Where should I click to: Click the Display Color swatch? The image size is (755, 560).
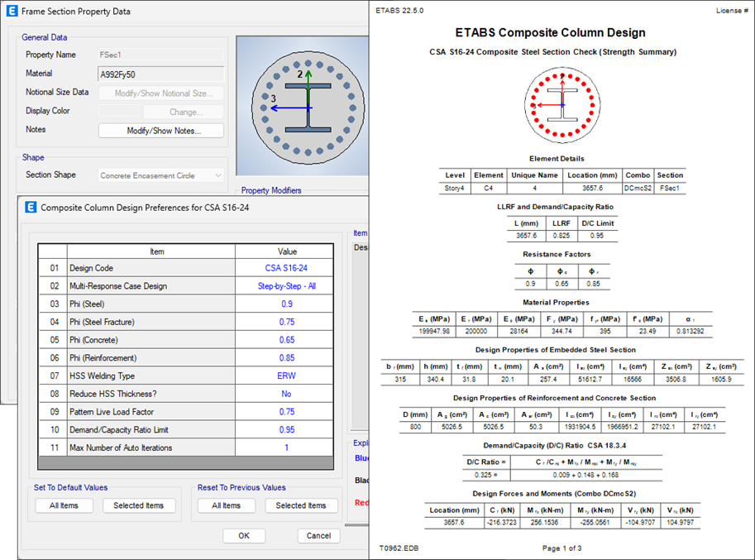pyautogui.click(x=119, y=111)
